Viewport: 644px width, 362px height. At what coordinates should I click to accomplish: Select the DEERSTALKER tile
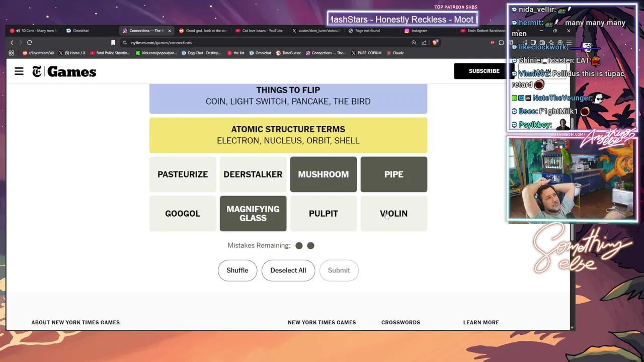(x=253, y=174)
